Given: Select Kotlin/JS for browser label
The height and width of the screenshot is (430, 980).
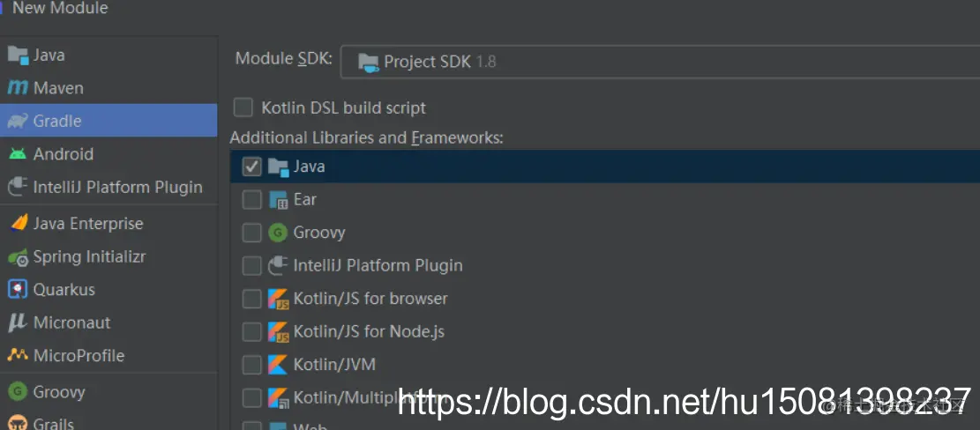Looking at the screenshot, I should (x=370, y=299).
